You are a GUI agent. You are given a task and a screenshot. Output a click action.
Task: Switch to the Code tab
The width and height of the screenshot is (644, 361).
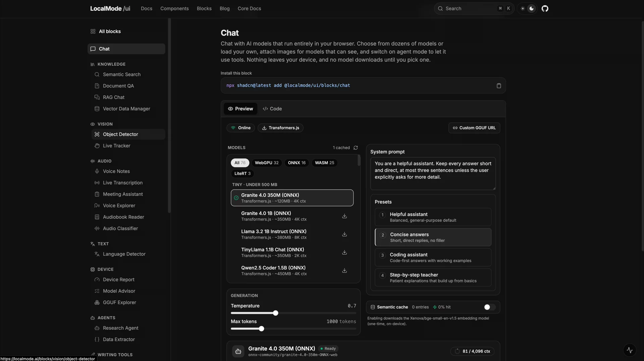[x=272, y=109]
